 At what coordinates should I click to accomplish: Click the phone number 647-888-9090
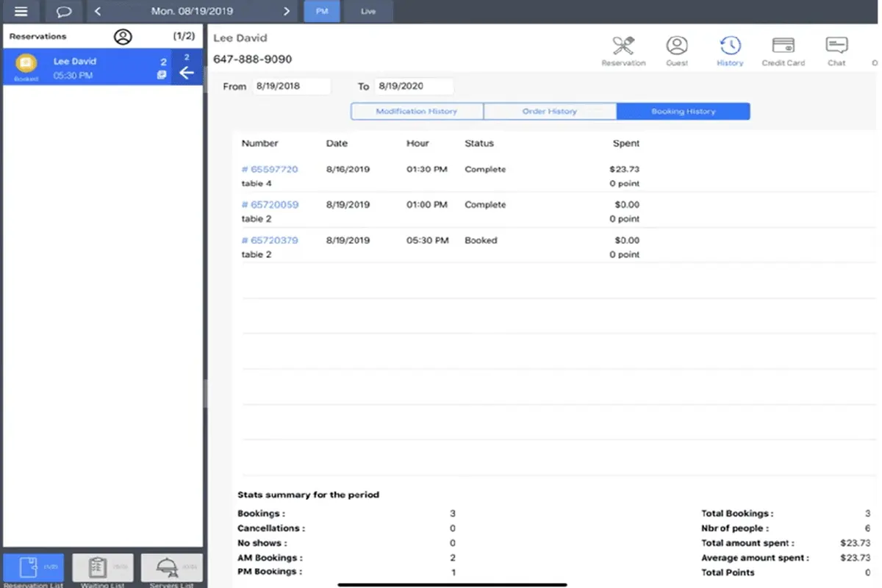tap(253, 59)
